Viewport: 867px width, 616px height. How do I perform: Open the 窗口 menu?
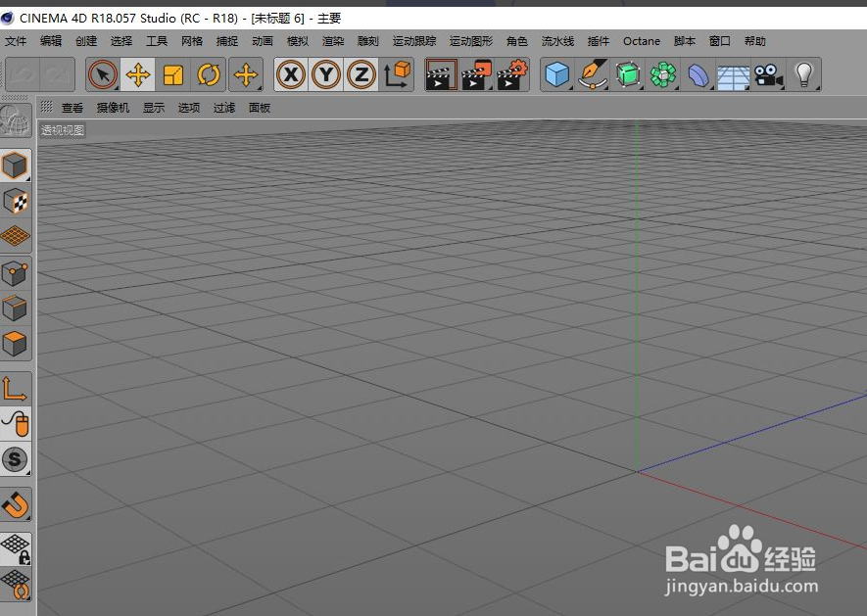click(720, 41)
